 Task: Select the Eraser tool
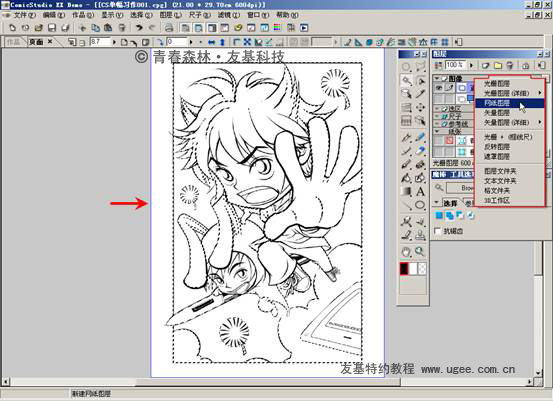(420, 151)
